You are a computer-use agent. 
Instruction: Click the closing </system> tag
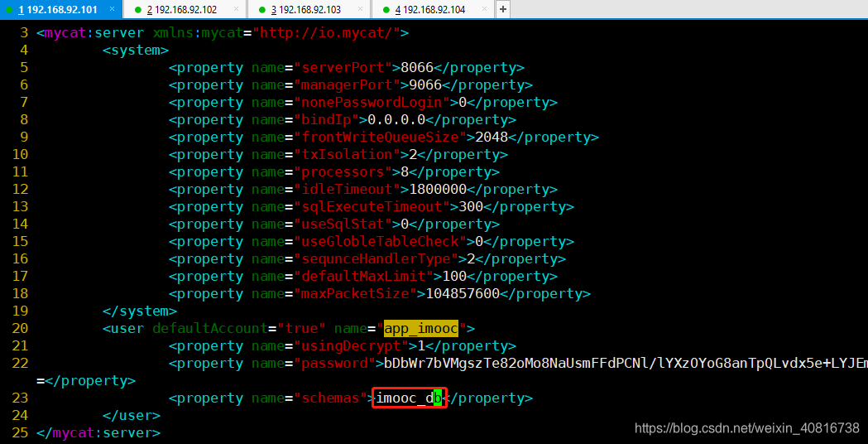point(140,311)
